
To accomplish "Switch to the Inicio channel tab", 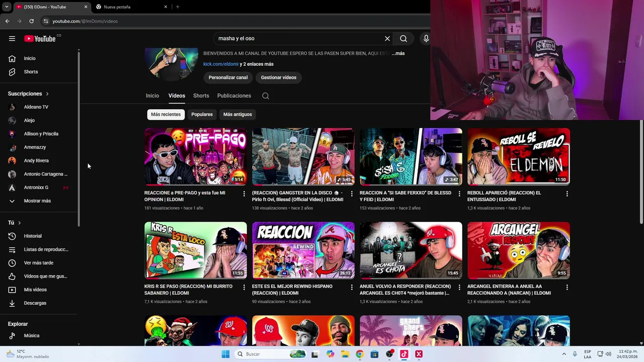I will pyautogui.click(x=152, y=96).
